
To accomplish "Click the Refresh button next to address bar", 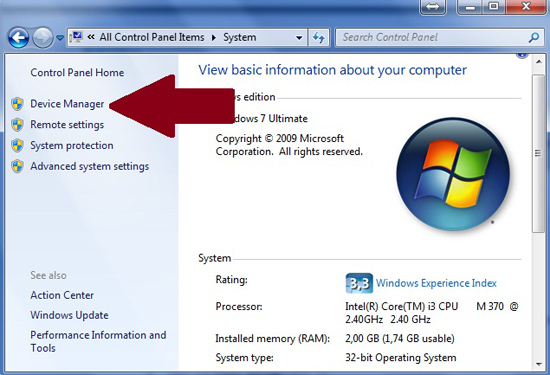I will pyautogui.click(x=318, y=37).
